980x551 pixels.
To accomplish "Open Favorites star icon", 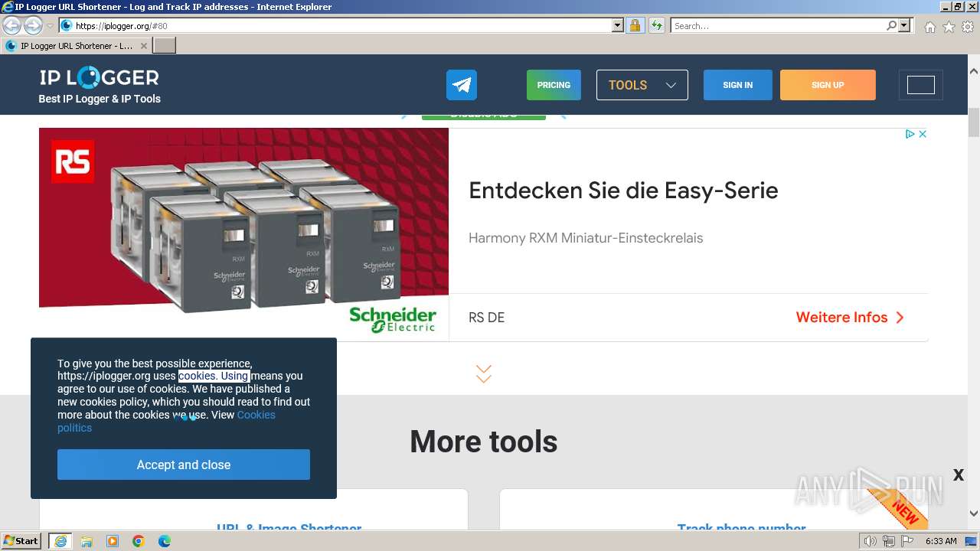I will [x=949, y=27].
